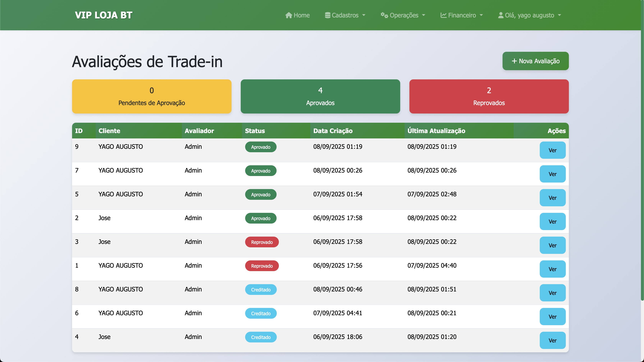This screenshot has height=362, width=644.
Task: Select the Pendentes de Aprovação yellow card
Action: (x=151, y=96)
